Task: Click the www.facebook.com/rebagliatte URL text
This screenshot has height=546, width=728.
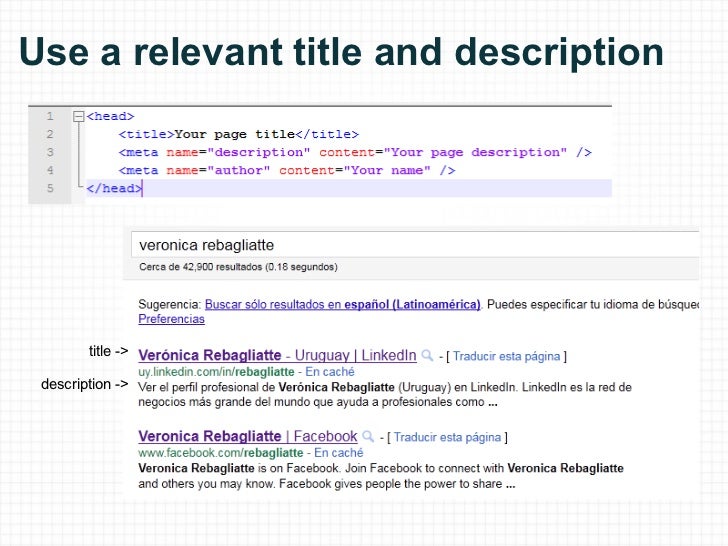Action: [x=221, y=453]
